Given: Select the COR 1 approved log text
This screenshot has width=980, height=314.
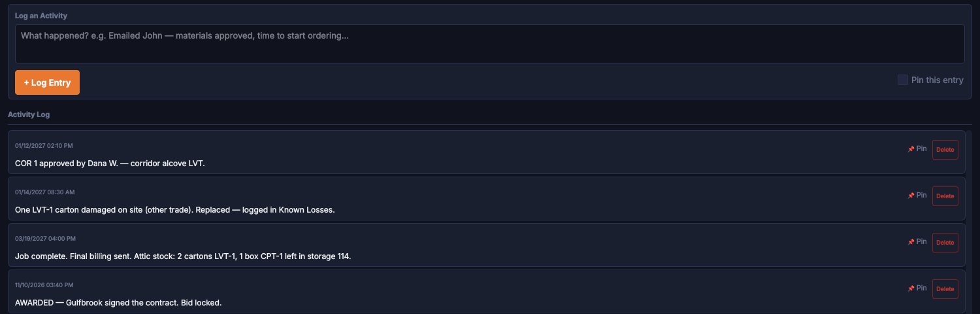Looking at the screenshot, I should [x=110, y=164].
